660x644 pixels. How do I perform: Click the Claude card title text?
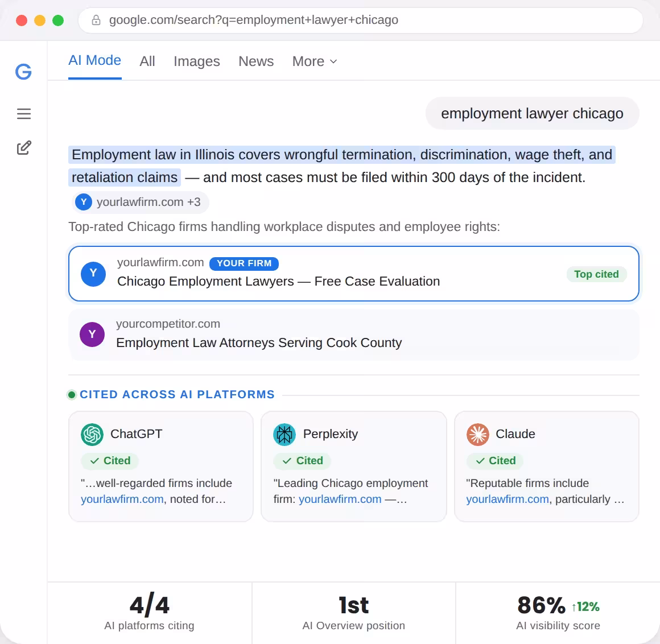(515, 434)
